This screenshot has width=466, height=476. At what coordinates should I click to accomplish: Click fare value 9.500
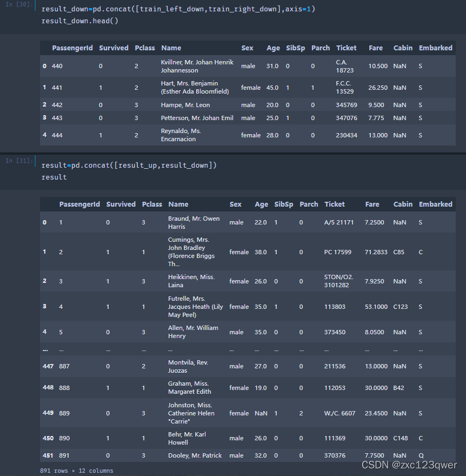coord(376,105)
